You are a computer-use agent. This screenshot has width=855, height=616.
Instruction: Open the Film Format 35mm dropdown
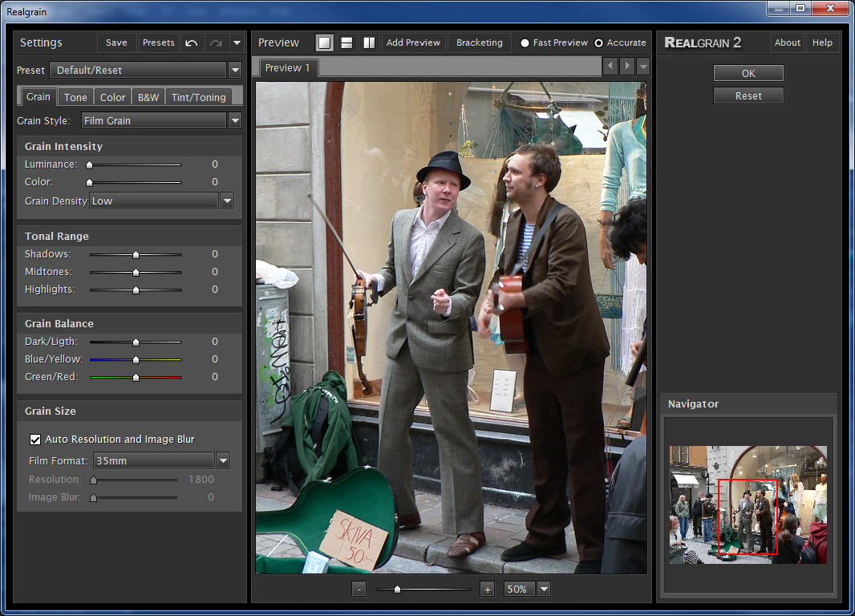tap(223, 460)
